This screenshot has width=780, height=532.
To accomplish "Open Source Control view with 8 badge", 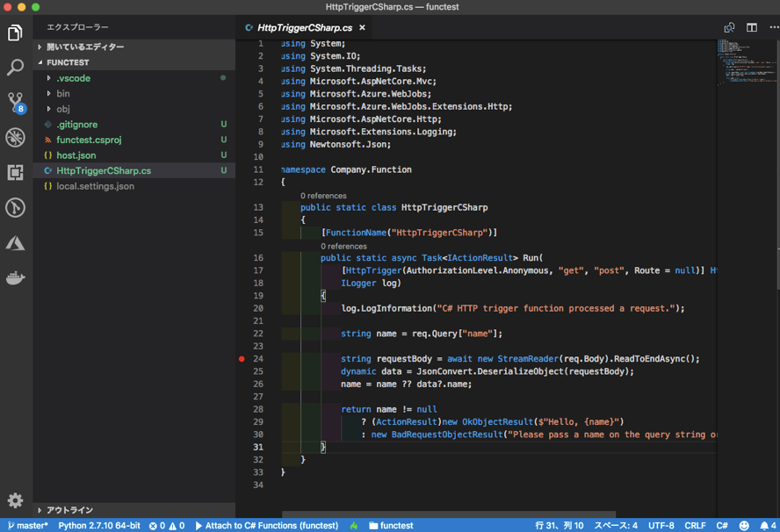I will point(15,102).
